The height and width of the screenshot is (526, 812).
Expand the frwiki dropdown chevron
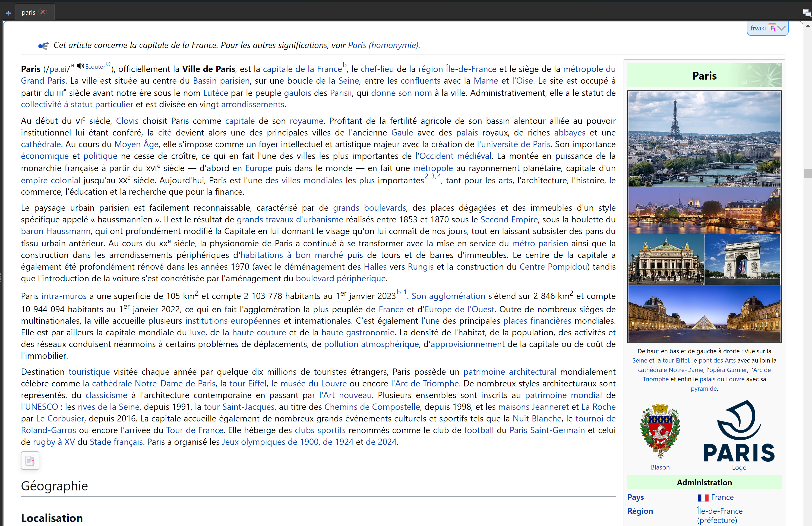(x=782, y=28)
